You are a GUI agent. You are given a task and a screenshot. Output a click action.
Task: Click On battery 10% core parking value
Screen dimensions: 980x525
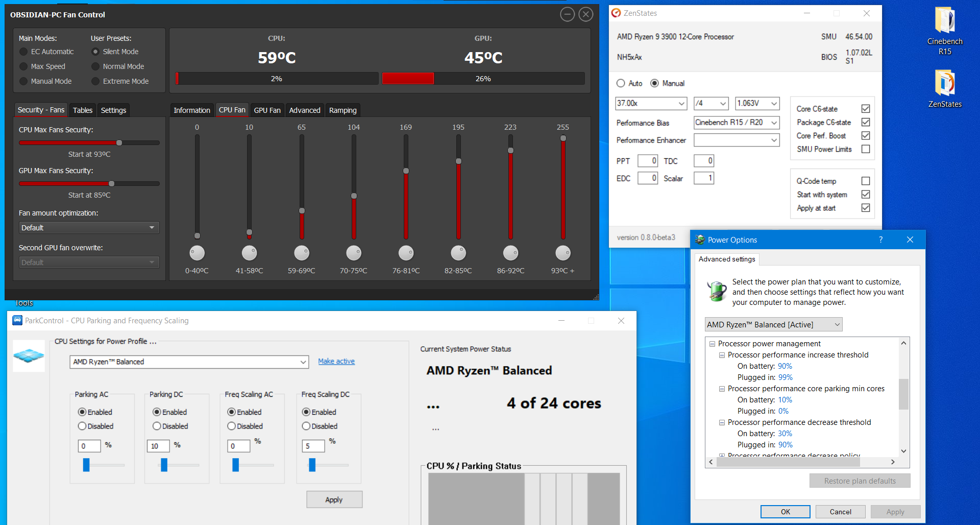(x=785, y=400)
